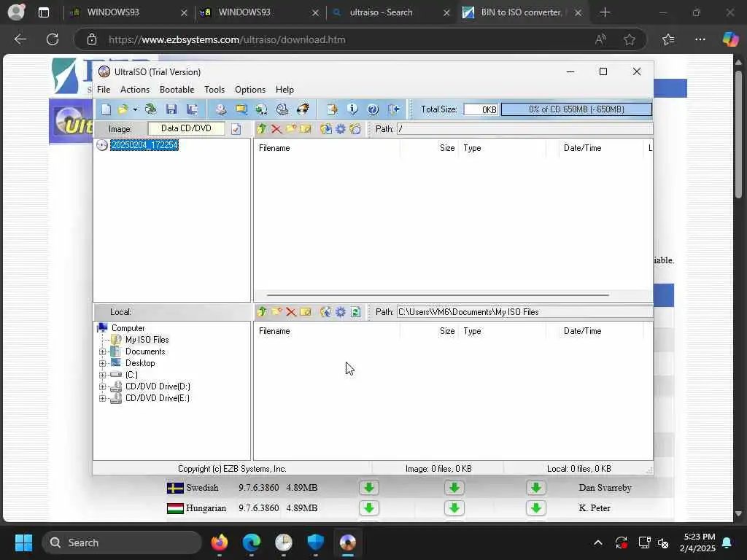Image resolution: width=747 pixels, height=560 pixels.
Task: Click the gear Properties icon in Image toolbar
Action: [x=341, y=129]
